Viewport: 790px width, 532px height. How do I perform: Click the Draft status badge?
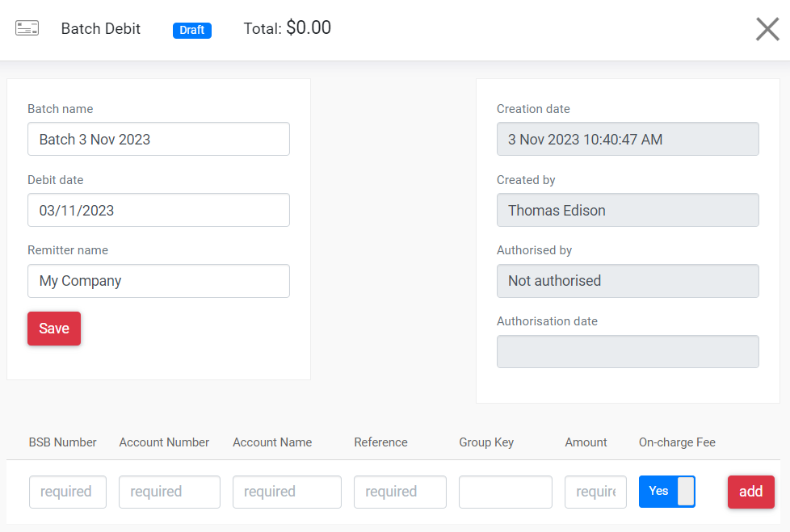pyautogui.click(x=192, y=30)
